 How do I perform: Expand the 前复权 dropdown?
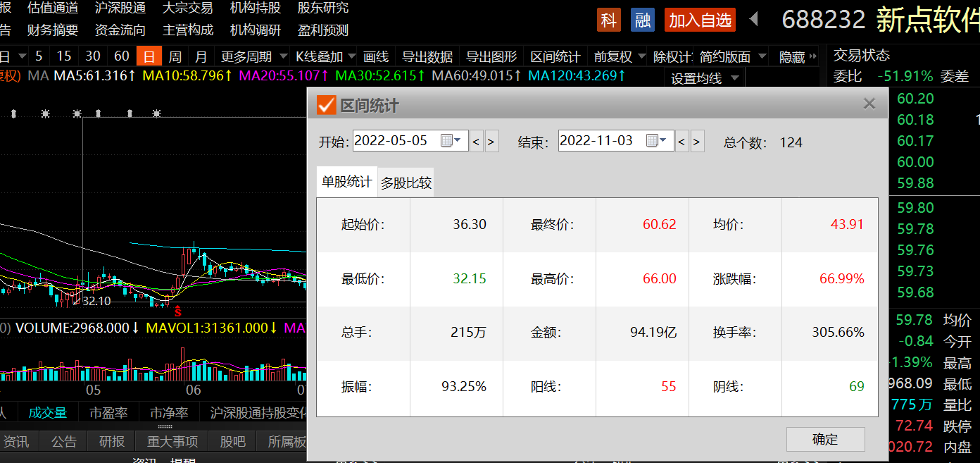coord(641,56)
